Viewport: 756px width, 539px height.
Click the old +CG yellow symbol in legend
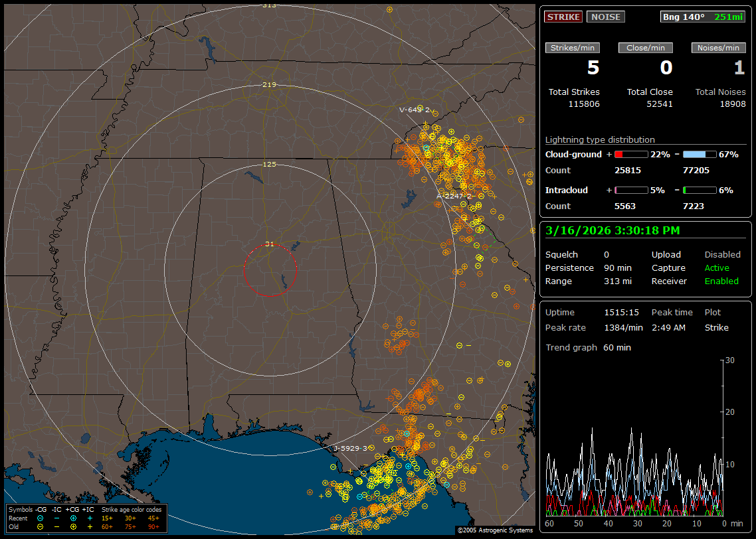[73, 526]
